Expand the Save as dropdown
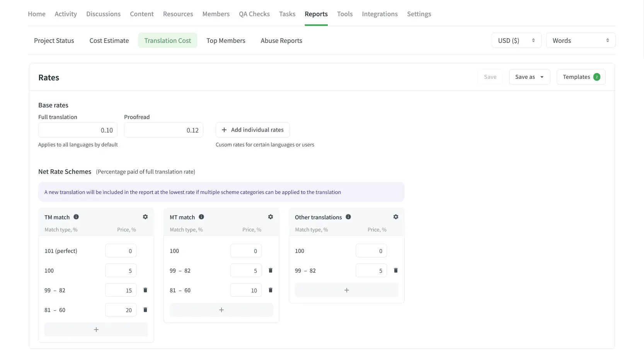Screen dimensions: 644x352 point(529,77)
